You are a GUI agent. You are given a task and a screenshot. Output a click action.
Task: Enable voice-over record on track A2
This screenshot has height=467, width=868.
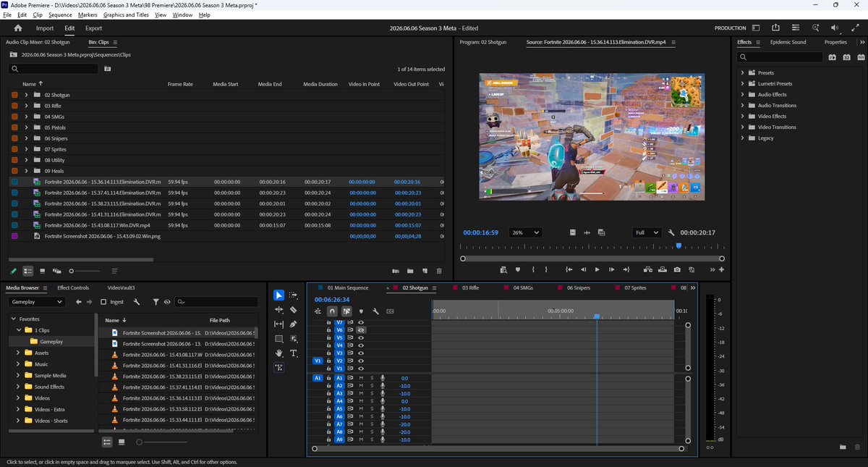pos(383,386)
